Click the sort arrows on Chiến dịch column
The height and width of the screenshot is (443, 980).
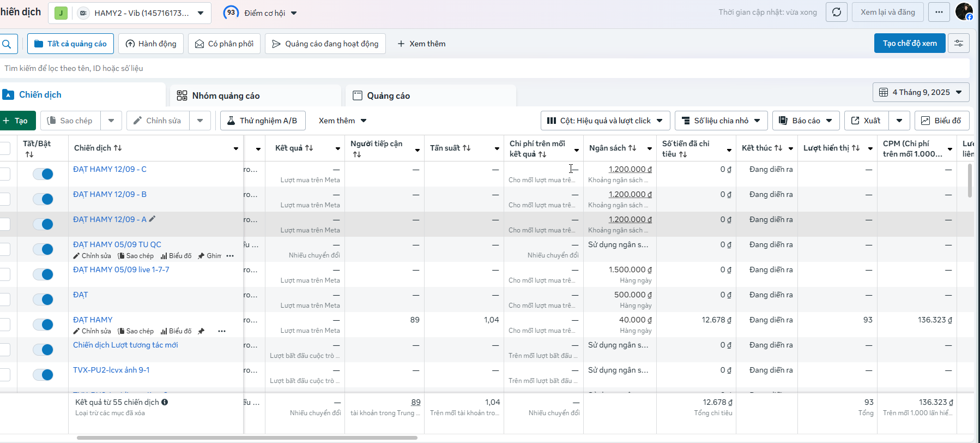(x=118, y=148)
